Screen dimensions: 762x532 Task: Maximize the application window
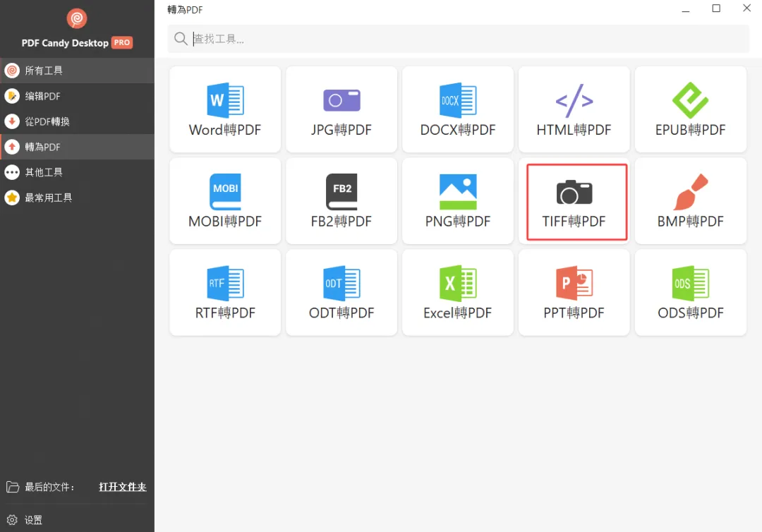(x=716, y=8)
